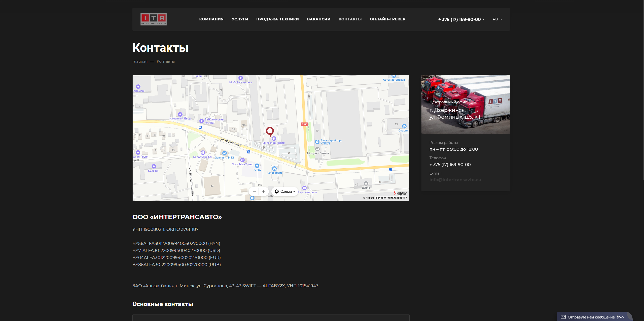Expand the phone number + 375 (17) 169-90-00 dropdown
This screenshot has width=644, height=321.
tap(461, 19)
